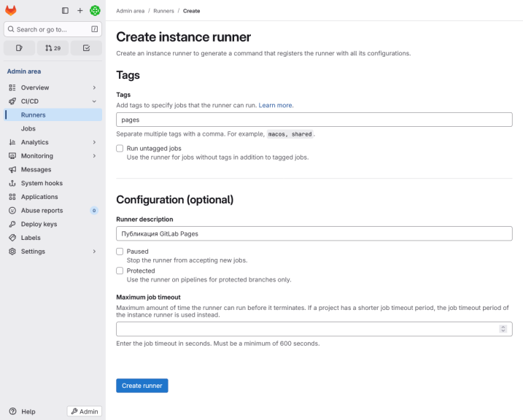The width and height of the screenshot is (523, 420).
Task: Click the Analytics chart icon
Action: (x=12, y=142)
